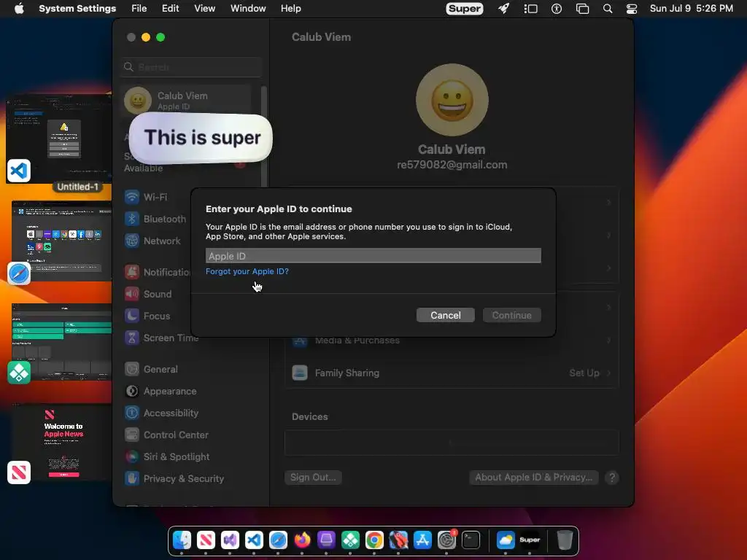747x560 pixels.
Task: Open the Apple menu
Action: [x=19, y=9]
